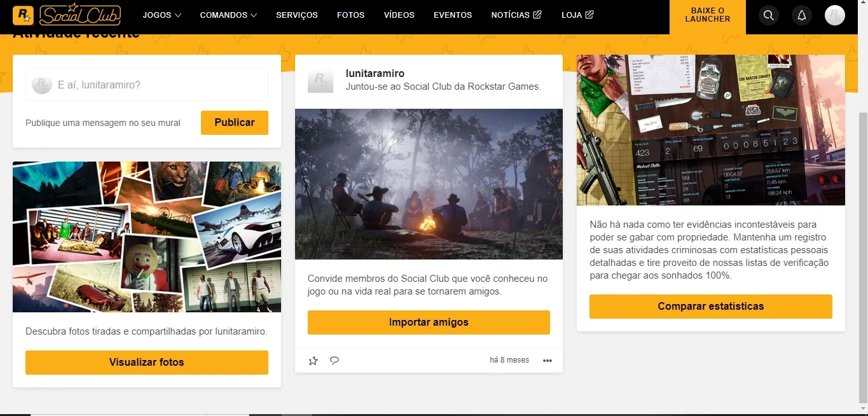Image resolution: width=868 pixels, height=416 pixels.
Task: Open EVENTOS page
Action: tap(453, 15)
